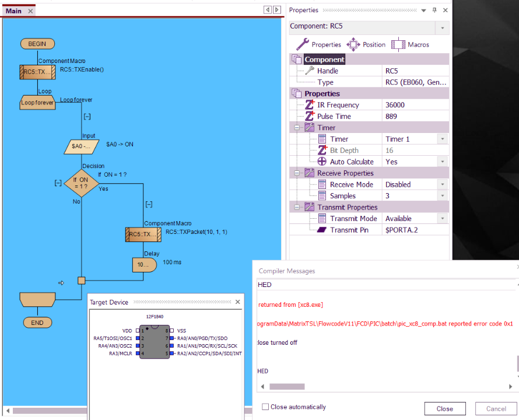The image size is (519, 420).
Task: Open the Component RC5 selector dropdown
Action: [x=443, y=28]
